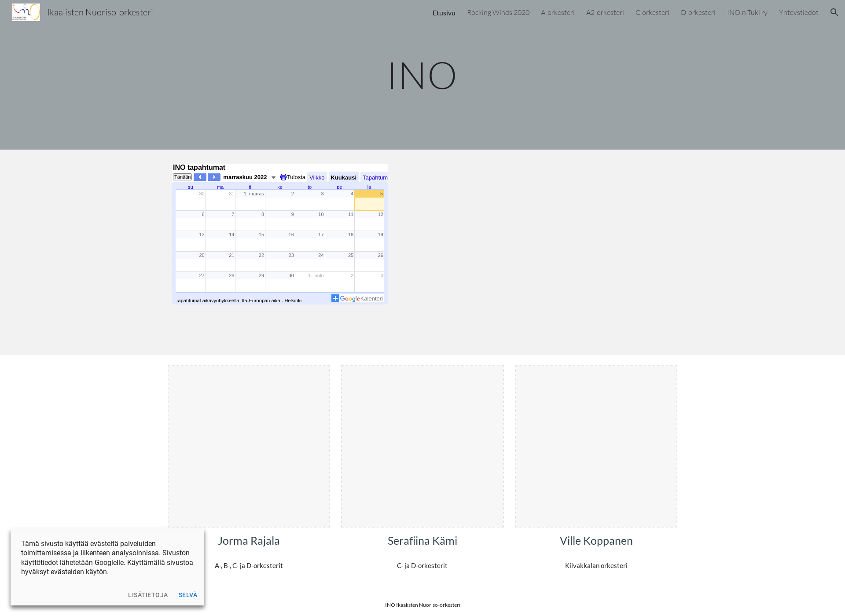The height and width of the screenshot is (616, 845).
Task: Click the 'pe' weekday column header
Action: pyautogui.click(x=339, y=187)
